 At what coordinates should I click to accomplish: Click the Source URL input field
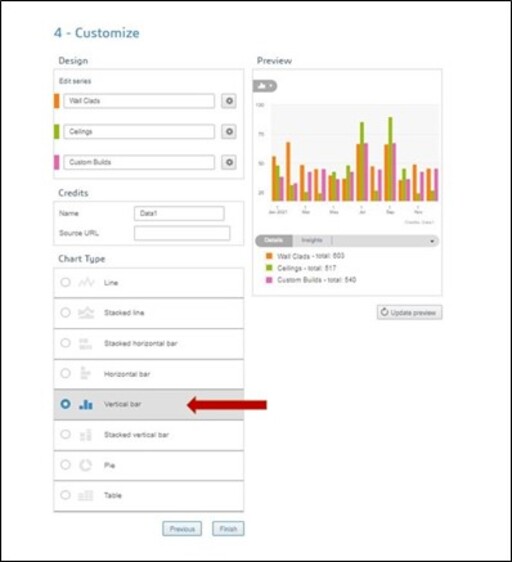pyautogui.click(x=182, y=233)
